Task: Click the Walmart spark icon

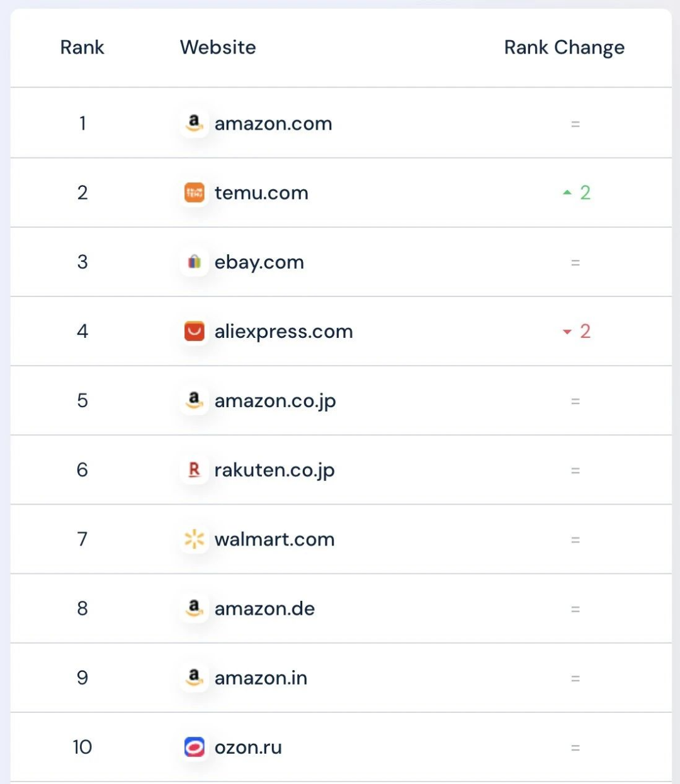Action: pos(195,539)
